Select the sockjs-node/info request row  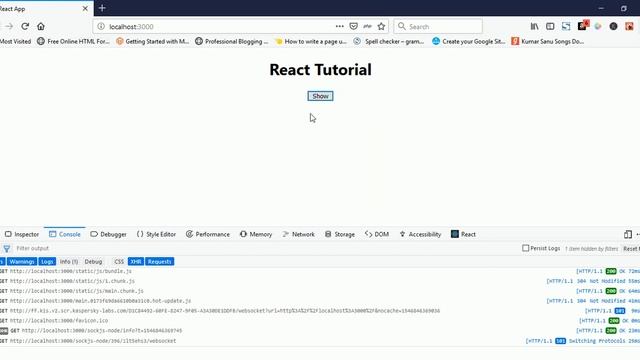pyautogui.click(x=320, y=331)
